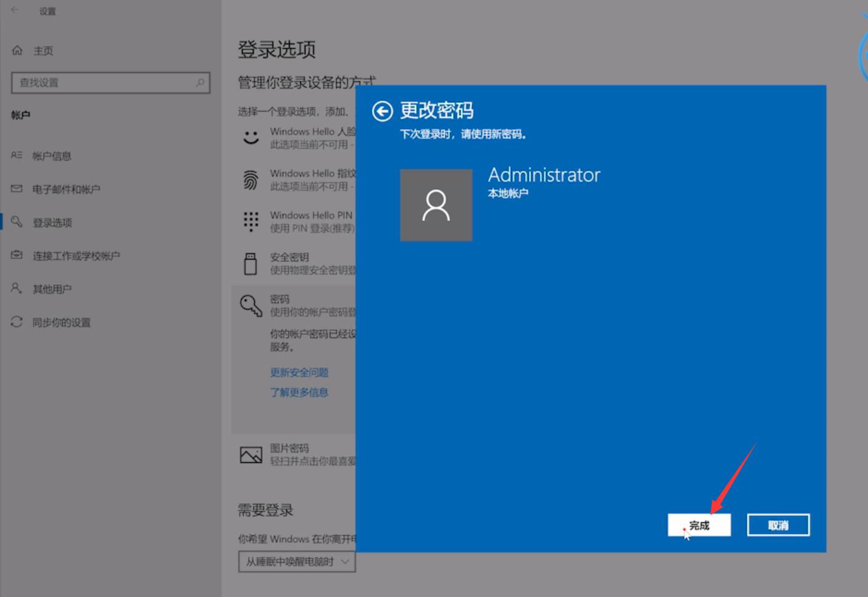The width and height of the screenshot is (868, 597).
Task: Select 登录选项 in the sidebar
Action: click(x=52, y=222)
